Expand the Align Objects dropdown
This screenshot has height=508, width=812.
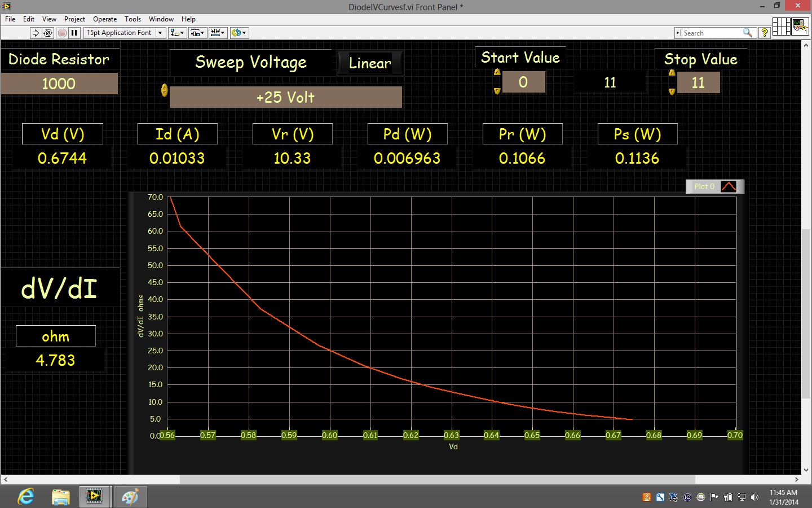(177, 33)
